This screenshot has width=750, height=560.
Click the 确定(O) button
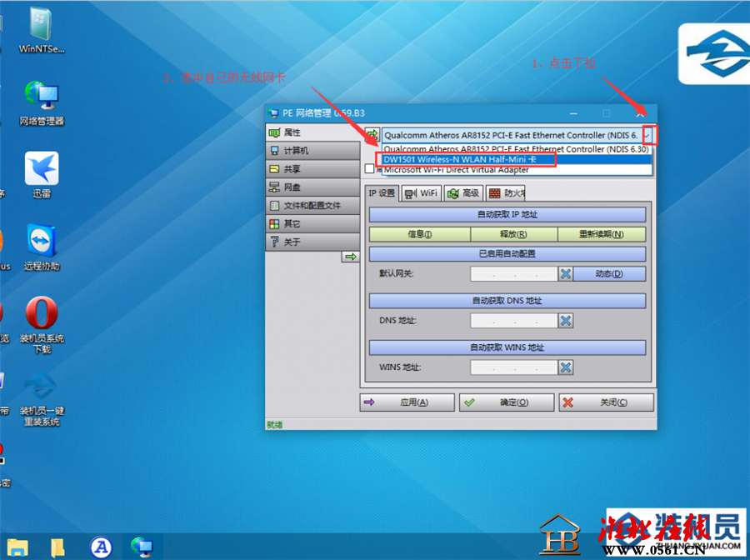click(507, 402)
